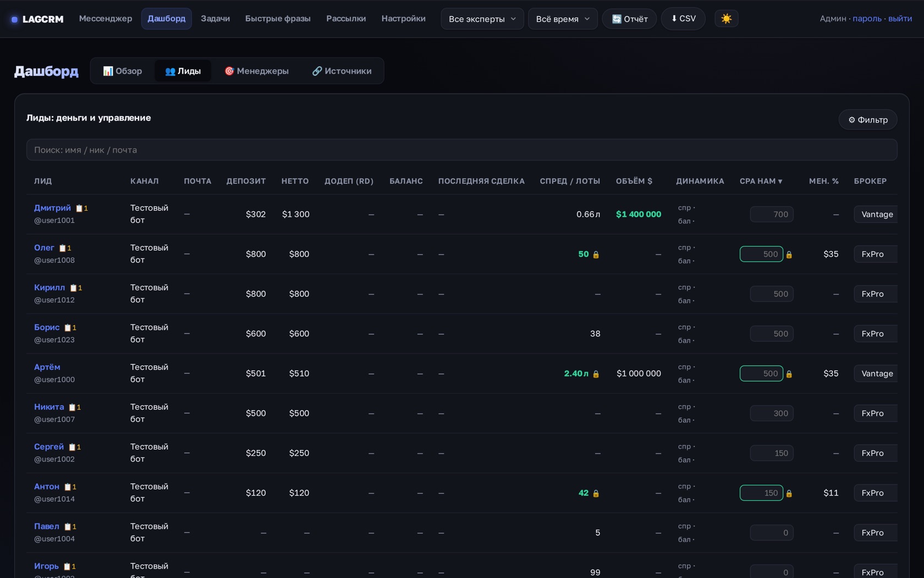Generate report with the Отчёт refresh button
Viewport: 924px width, 578px height.
pos(629,19)
